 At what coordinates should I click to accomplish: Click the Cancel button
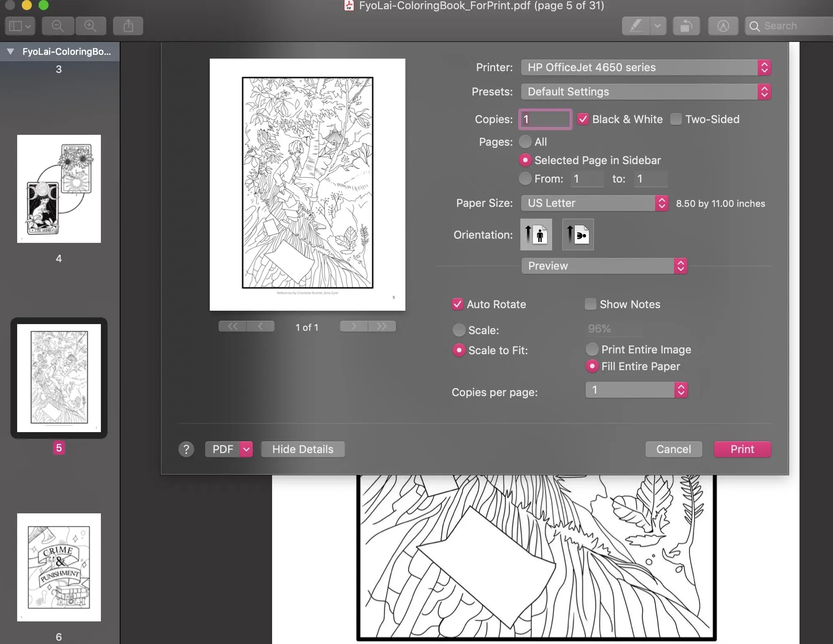[x=674, y=449]
